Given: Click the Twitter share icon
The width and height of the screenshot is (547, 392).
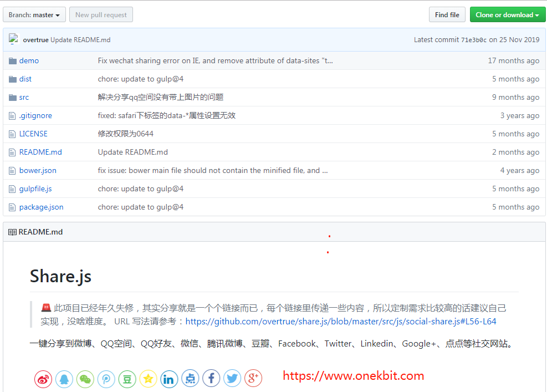Looking at the screenshot, I should coord(232,379).
